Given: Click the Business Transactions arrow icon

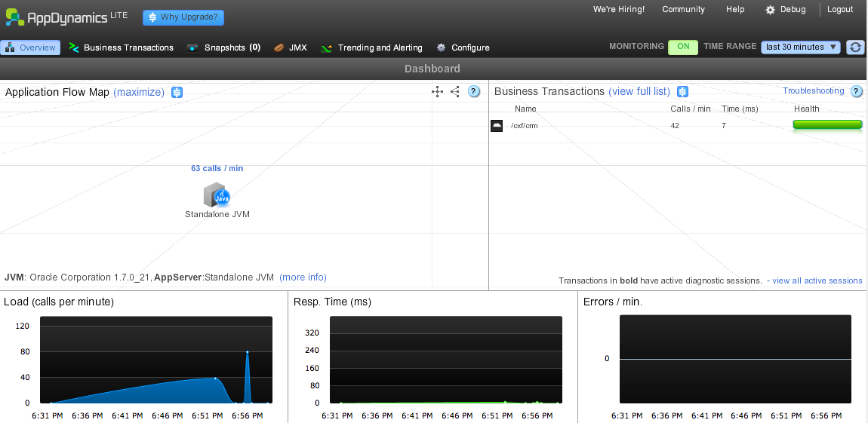Looking at the screenshot, I should pyautogui.click(x=74, y=48).
